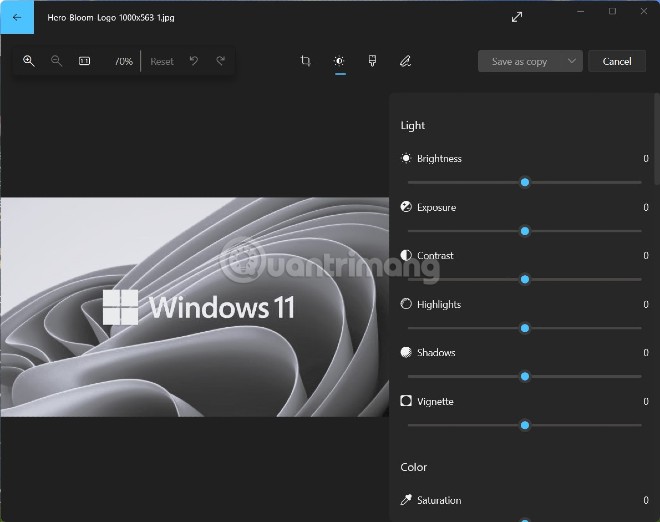Open the Filter tool
Screen dimensions: 660x522
[x=372, y=61]
